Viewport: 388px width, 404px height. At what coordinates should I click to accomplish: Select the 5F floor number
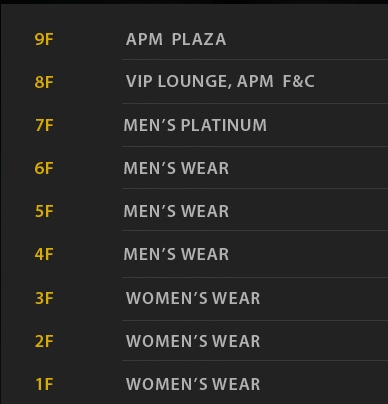(44, 212)
